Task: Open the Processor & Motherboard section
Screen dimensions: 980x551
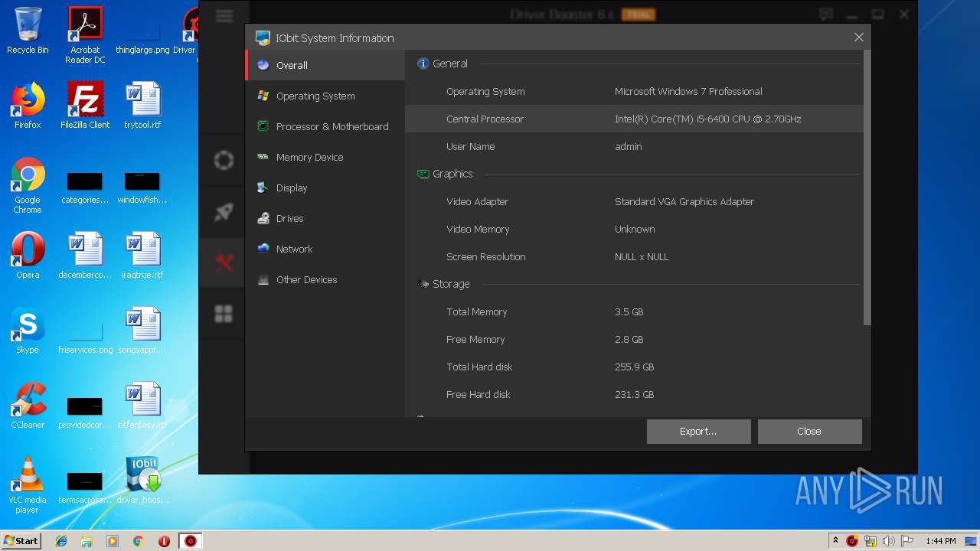Action: tap(325, 126)
